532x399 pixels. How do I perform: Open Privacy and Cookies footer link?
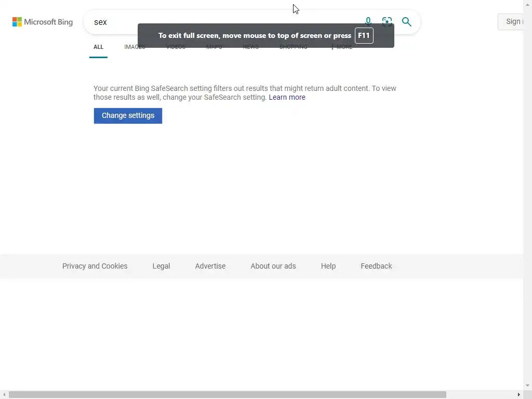95,266
